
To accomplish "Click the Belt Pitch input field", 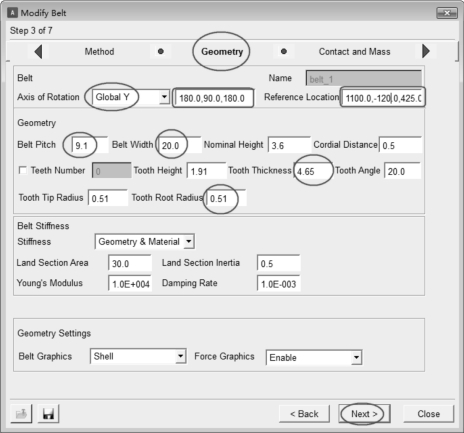I will tap(90, 145).
